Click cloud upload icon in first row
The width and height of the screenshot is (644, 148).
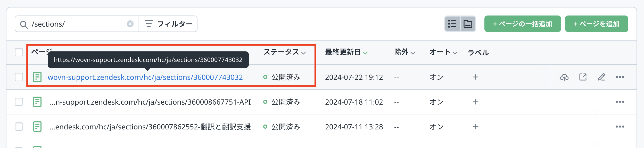(564, 77)
